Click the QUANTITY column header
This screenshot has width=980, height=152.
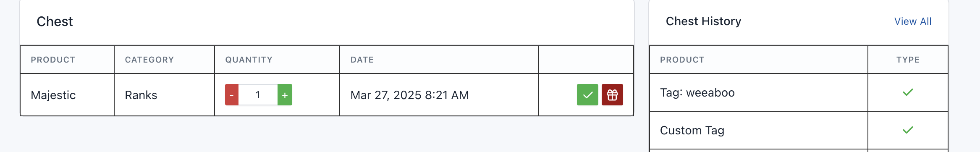tap(249, 60)
